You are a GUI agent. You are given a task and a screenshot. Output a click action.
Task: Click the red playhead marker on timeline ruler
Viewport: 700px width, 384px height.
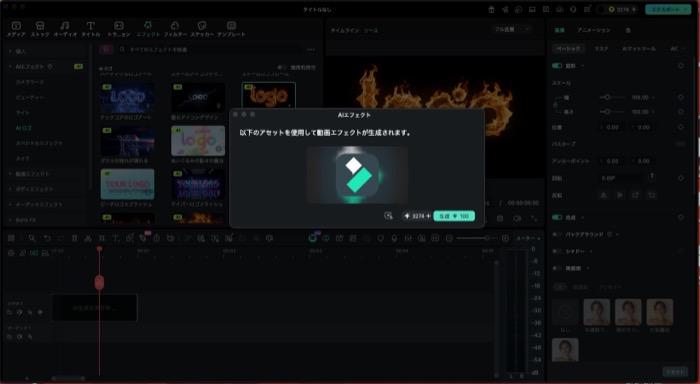pos(99,249)
